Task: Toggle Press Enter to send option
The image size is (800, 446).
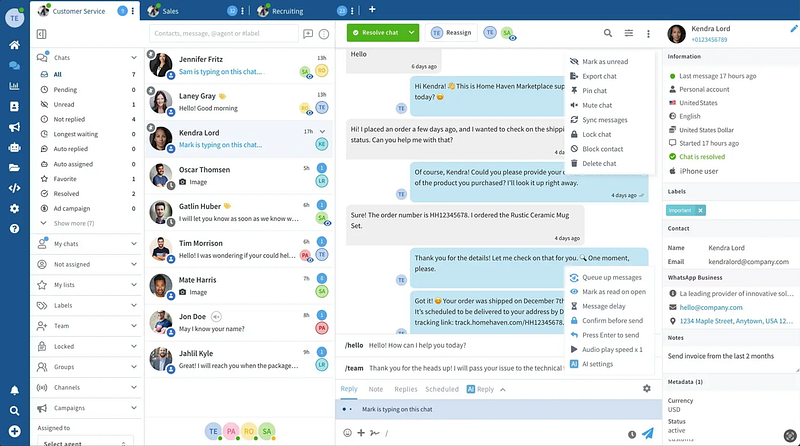Action: pos(611,335)
